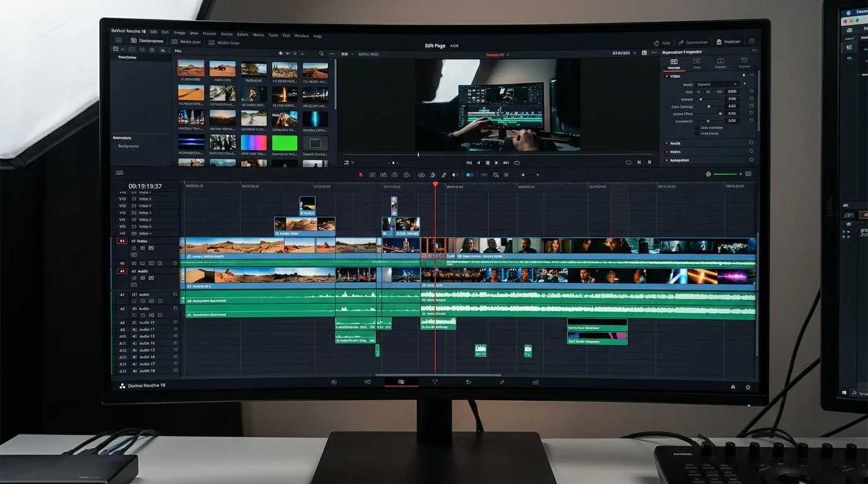Open the Mode dropdown in the Inspector
Viewport: 868px width, 484px height.
717,84
